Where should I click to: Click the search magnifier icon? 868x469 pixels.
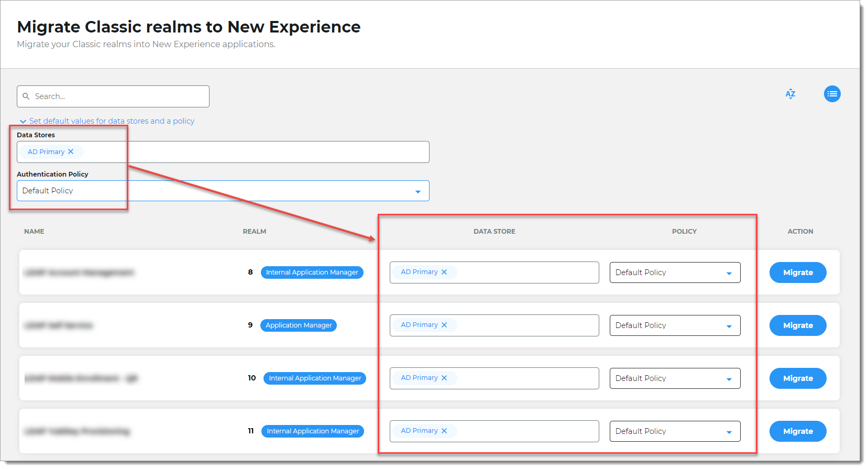26,96
